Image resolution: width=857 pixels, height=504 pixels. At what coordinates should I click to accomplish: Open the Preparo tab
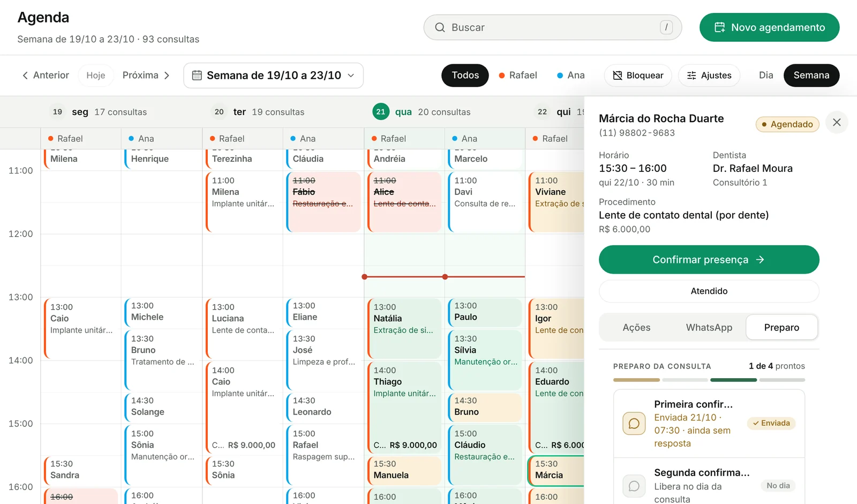pyautogui.click(x=781, y=327)
